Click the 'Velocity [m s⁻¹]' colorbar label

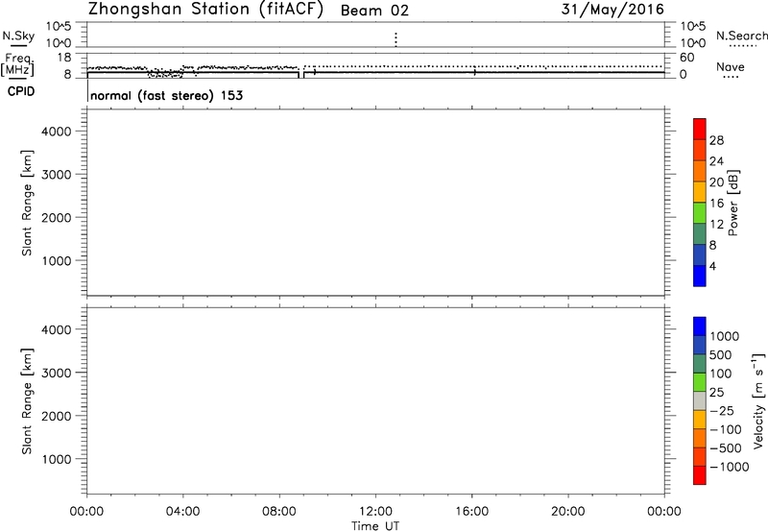[758, 400]
